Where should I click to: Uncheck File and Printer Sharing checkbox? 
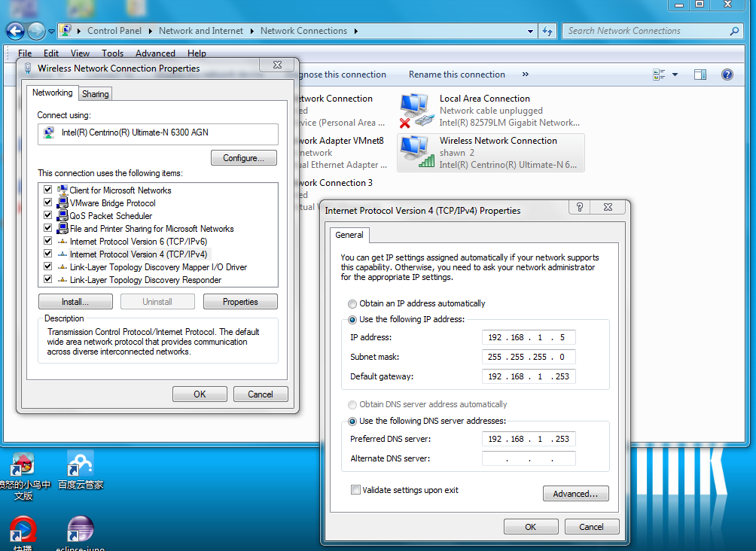47,227
